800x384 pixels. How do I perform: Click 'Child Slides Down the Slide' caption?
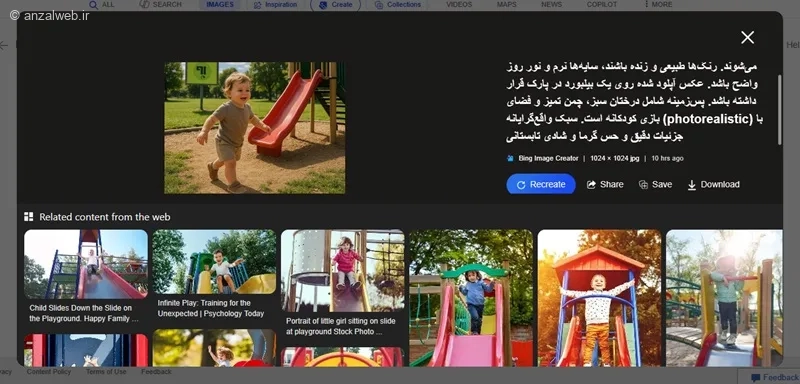pyautogui.click(x=84, y=313)
